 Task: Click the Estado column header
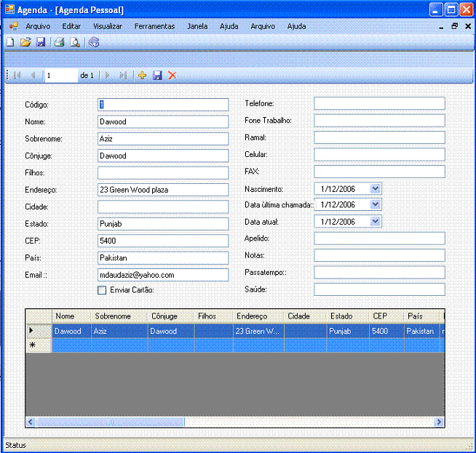point(348,316)
